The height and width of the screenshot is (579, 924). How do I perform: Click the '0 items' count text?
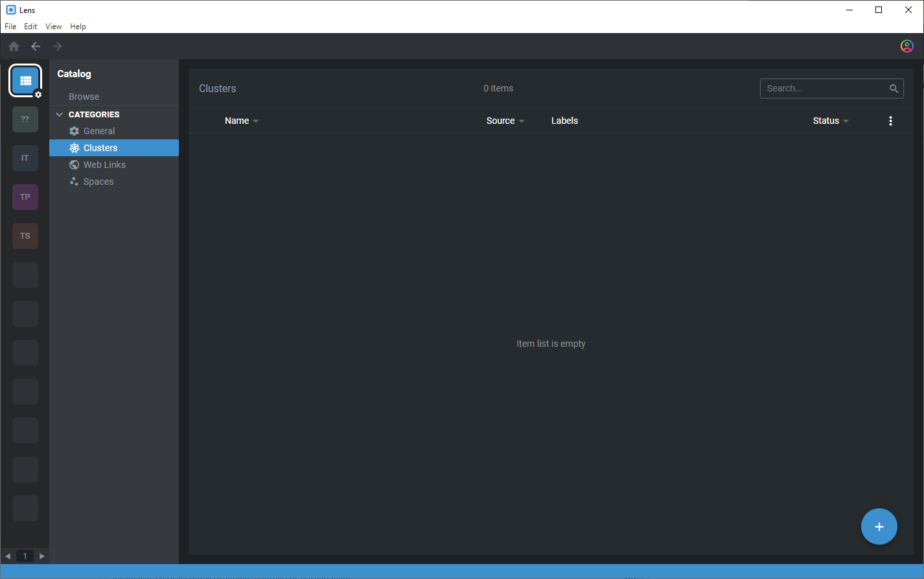click(x=498, y=88)
